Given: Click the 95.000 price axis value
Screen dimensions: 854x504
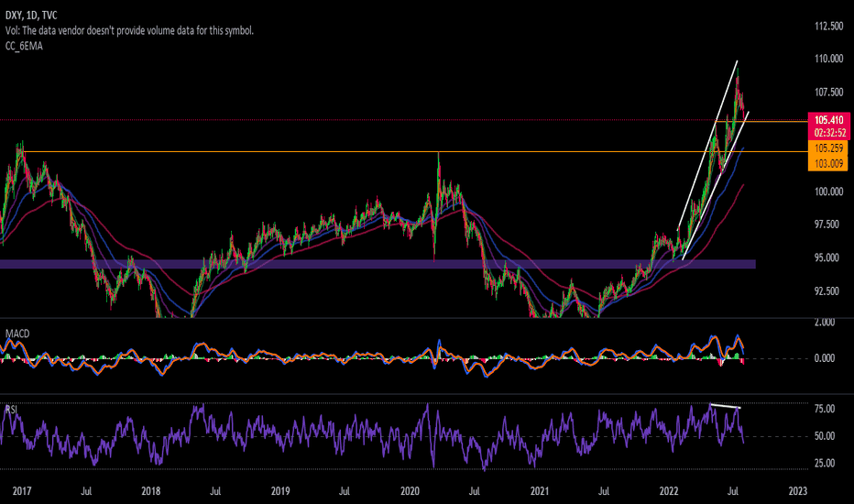Looking at the screenshot, I should click(828, 257).
